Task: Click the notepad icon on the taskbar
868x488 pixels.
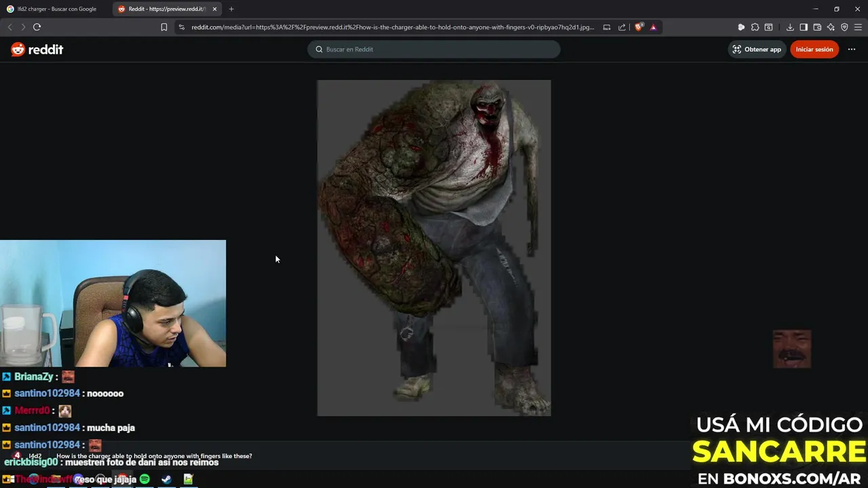Action: coord(188,479)
